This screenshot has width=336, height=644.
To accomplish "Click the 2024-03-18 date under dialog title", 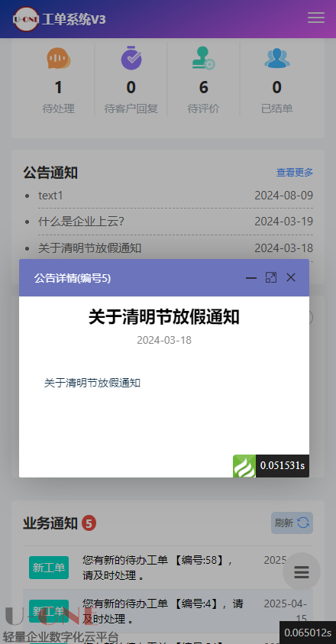I will point(164,340).
